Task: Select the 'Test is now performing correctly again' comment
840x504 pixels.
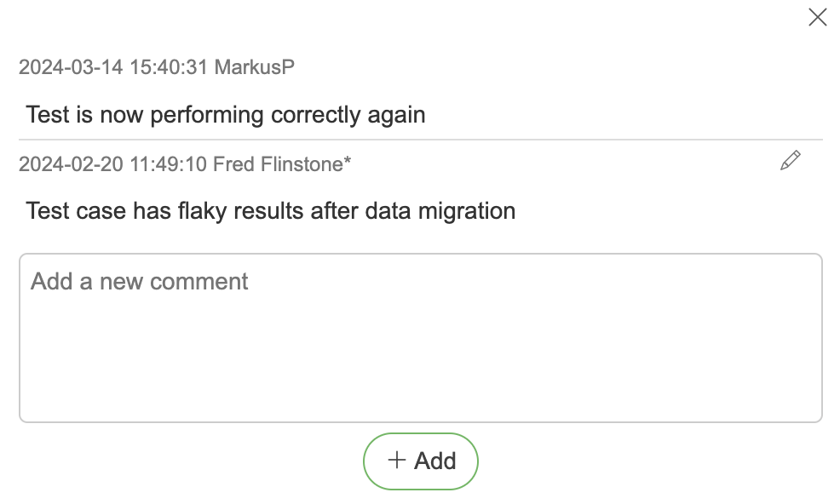Action: click(226, 114)
